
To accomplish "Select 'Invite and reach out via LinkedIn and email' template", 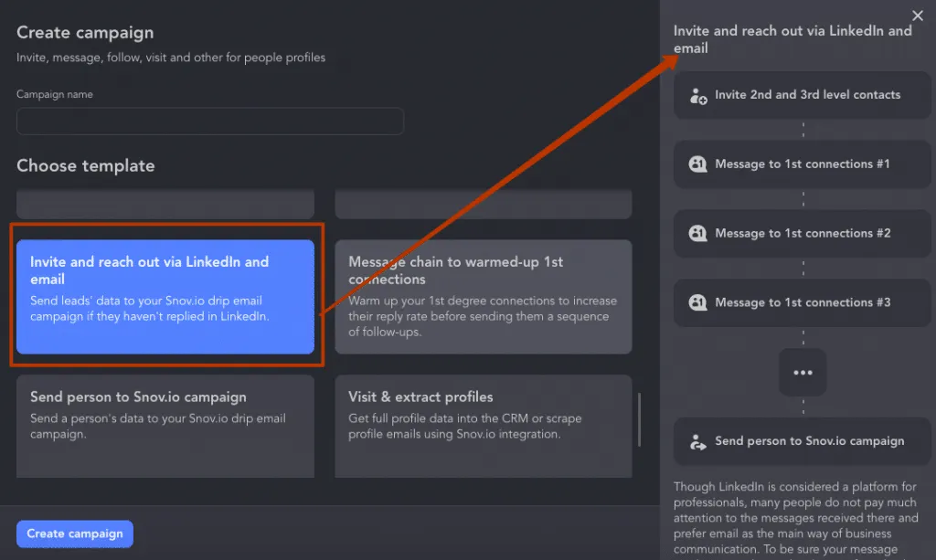I will click(x=165, y=296).
